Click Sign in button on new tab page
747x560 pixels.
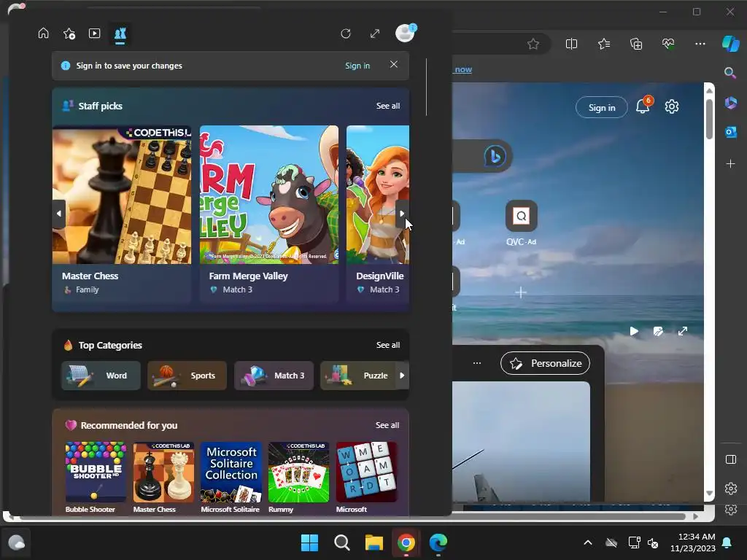[602, 108]
